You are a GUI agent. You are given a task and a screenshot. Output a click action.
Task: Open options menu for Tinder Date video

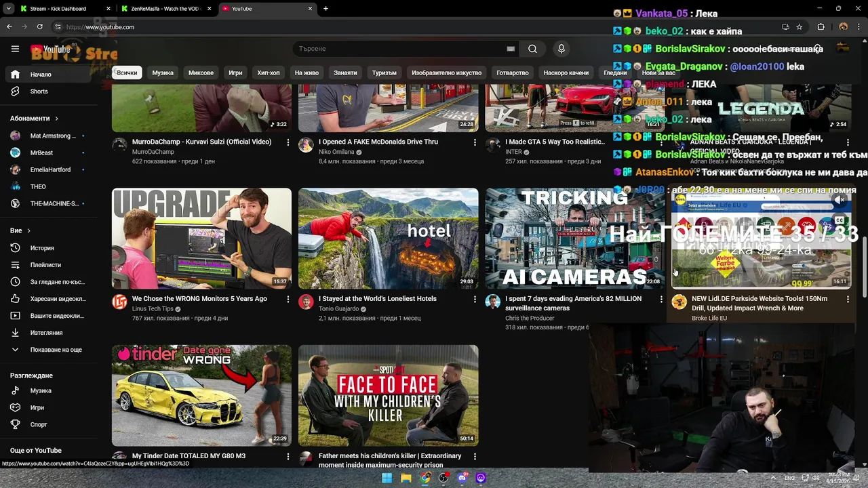click(x=288, y=456)
